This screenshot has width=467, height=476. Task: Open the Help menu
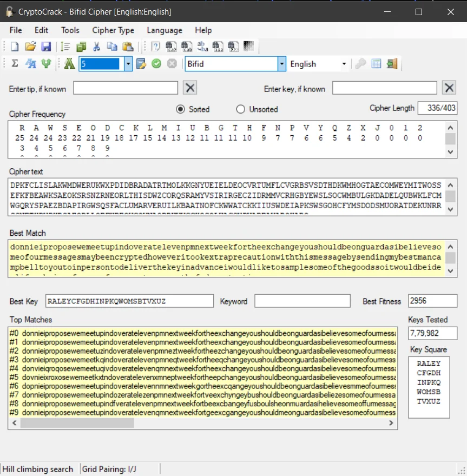click(203, 30)
